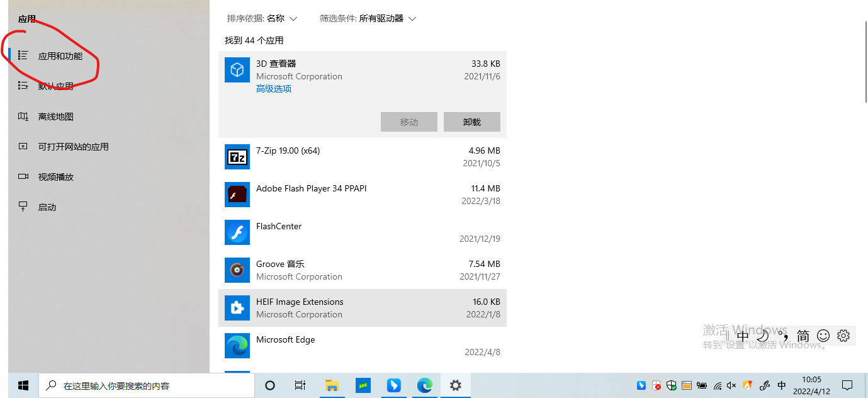Toggle IME punctuation mode button
Viewport: 868px width, 398px height.
point(783,336)
